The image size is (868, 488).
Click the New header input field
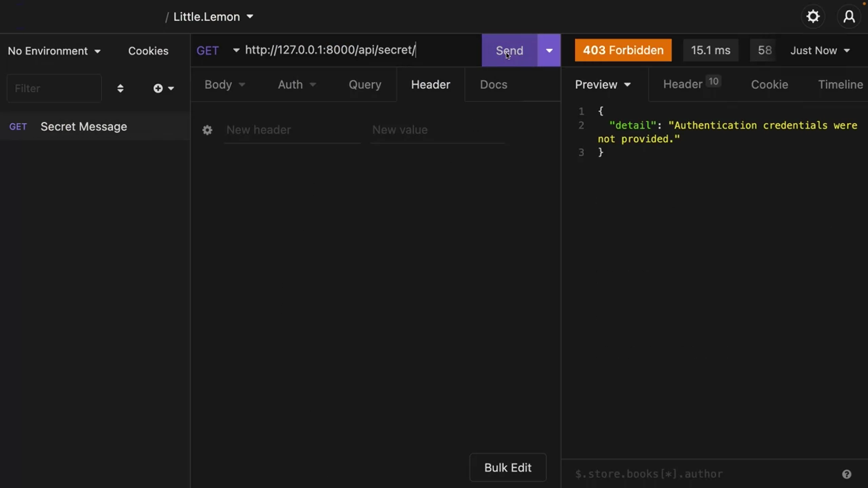tap(292, 130)
